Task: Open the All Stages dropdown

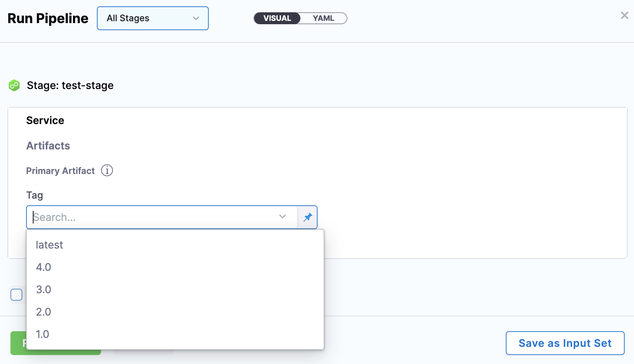Action: tap(152, 18)
